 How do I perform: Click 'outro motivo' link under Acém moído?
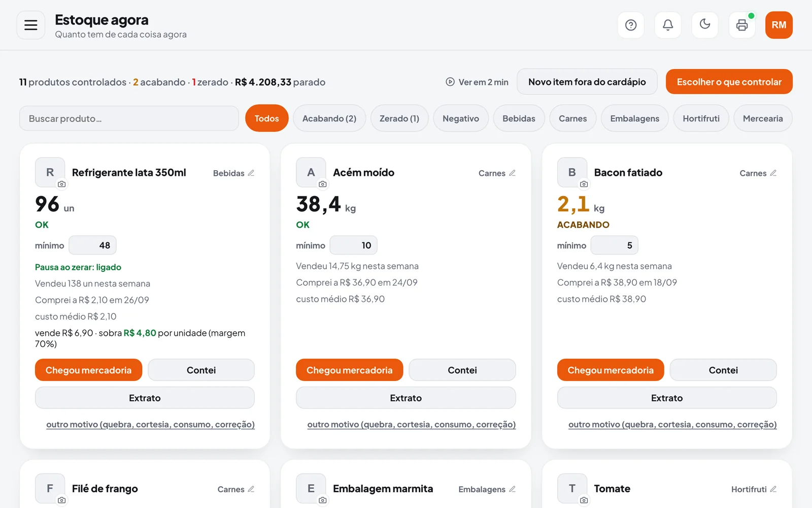tap(412, 424)
